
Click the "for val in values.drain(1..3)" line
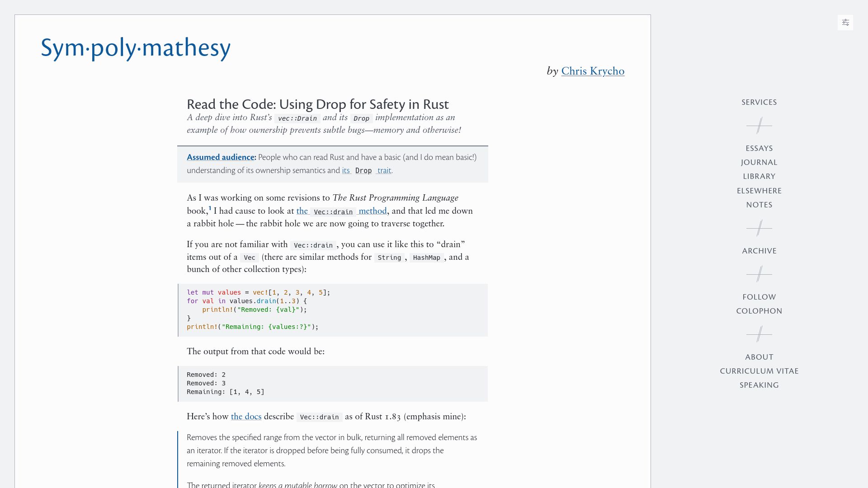coord(247,301)
